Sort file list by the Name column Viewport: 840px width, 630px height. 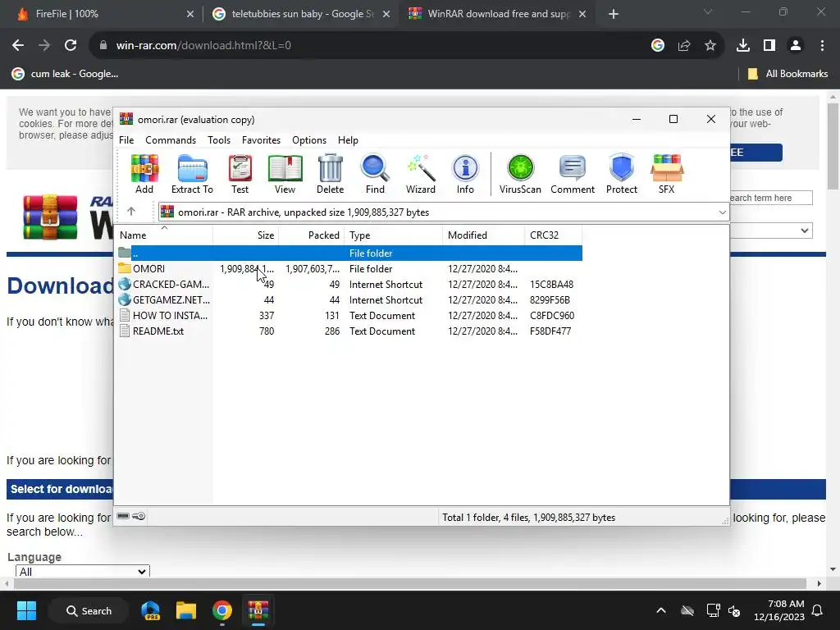click(164, 235)
